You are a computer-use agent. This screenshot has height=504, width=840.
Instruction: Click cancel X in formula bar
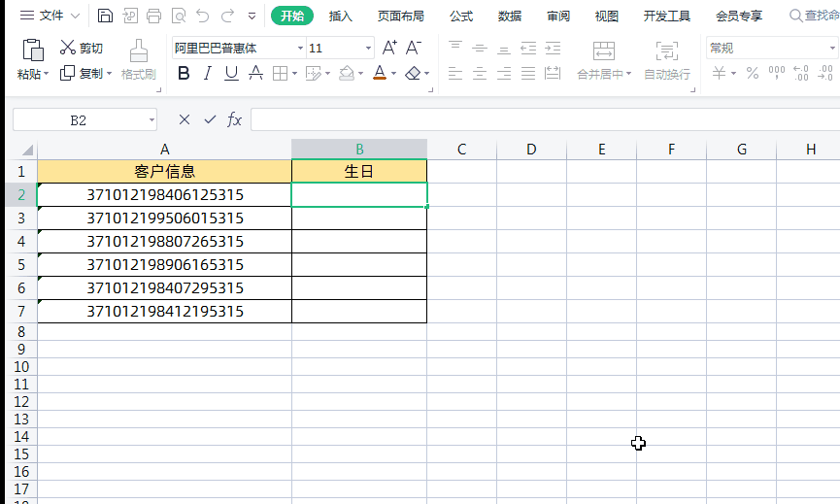click(x=185, y=119)
